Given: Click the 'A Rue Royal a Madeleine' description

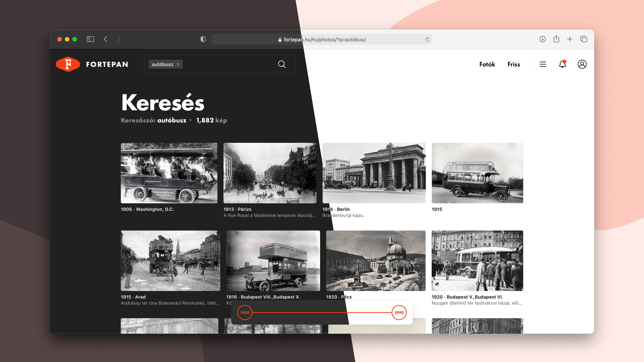Looking at the screenshot, I should click(269, 216).
